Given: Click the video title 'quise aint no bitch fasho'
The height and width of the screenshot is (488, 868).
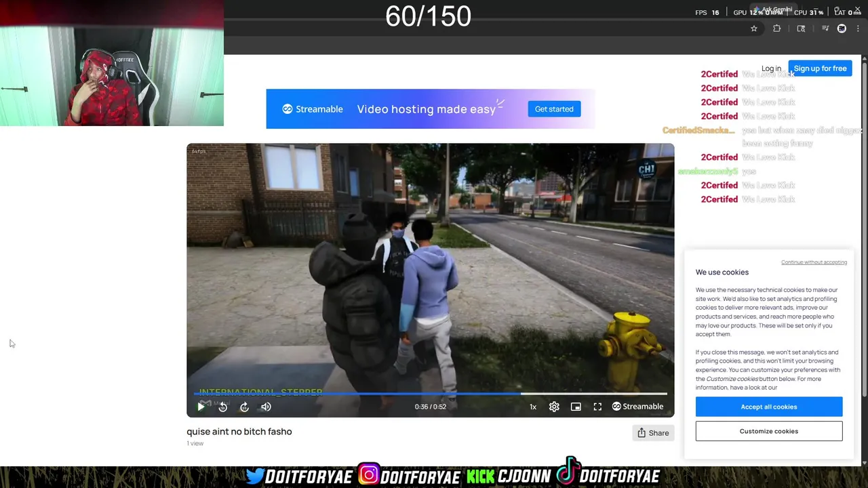Looking at the screenshot, I should pyautogui.click(x=239, y=432).
